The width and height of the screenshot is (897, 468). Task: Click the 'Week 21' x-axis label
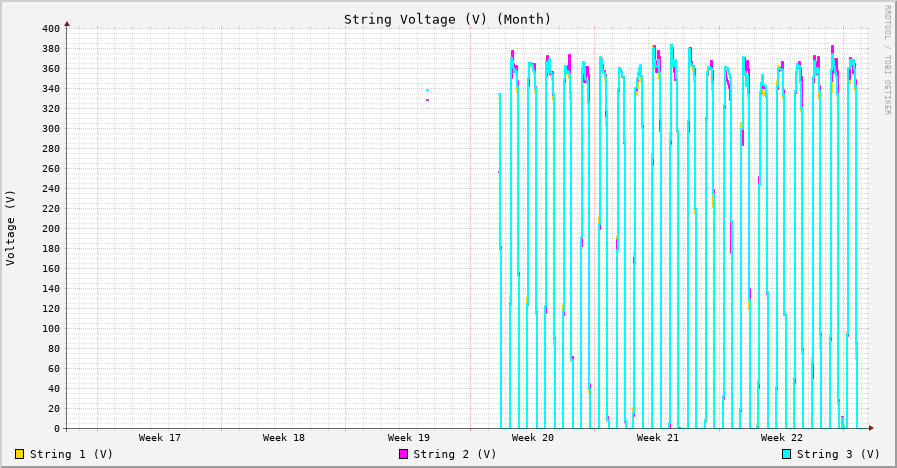click(657, 438)
